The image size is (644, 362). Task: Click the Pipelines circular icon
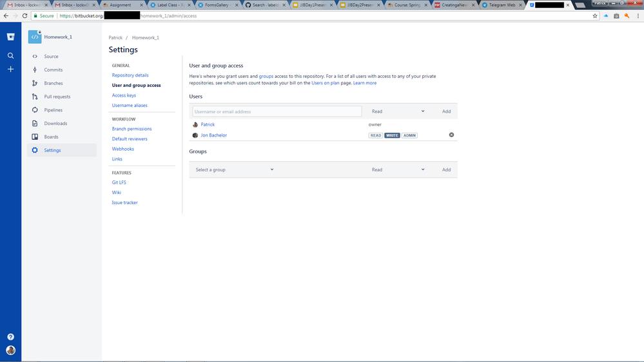35,110
